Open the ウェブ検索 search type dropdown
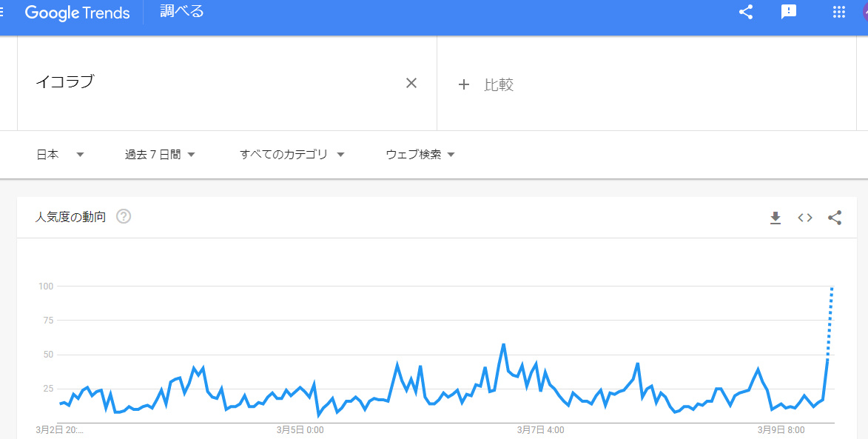This screenshot has height=439, width=868. pos(420,155)
